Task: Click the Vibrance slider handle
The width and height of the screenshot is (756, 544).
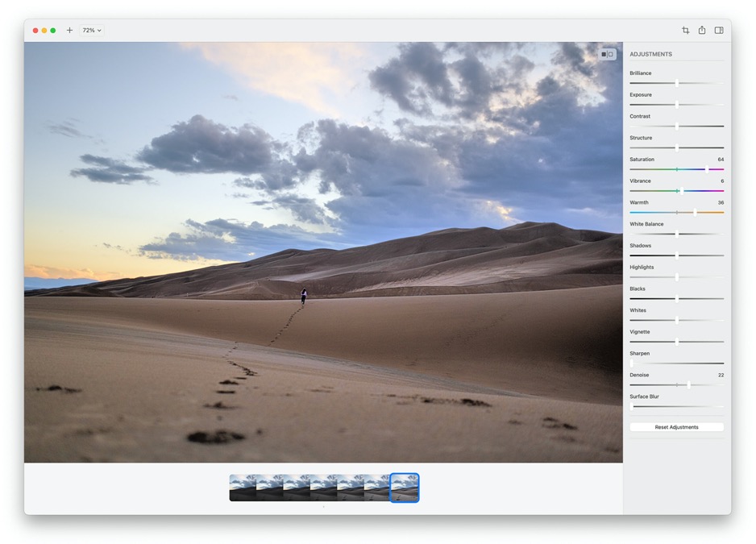Action: (x=681, y=191)
